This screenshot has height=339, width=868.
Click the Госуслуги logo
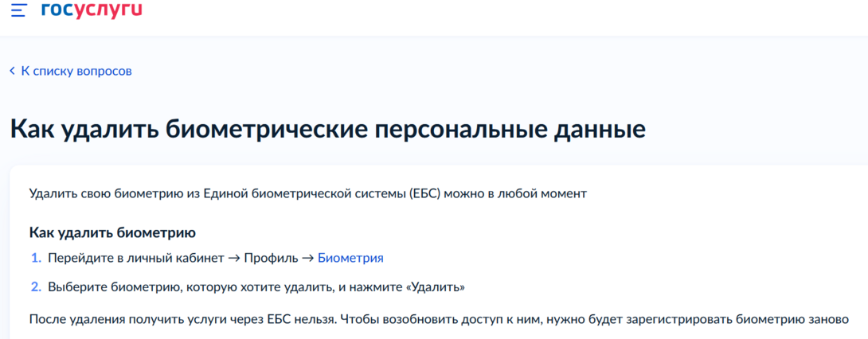click(x=91, y=11)
